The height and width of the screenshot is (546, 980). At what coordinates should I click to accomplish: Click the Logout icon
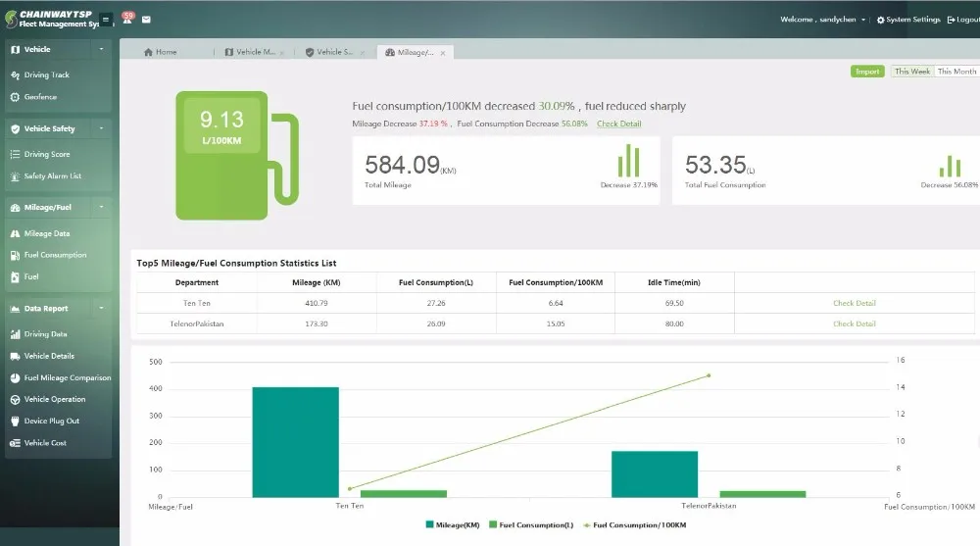point(950,20)
